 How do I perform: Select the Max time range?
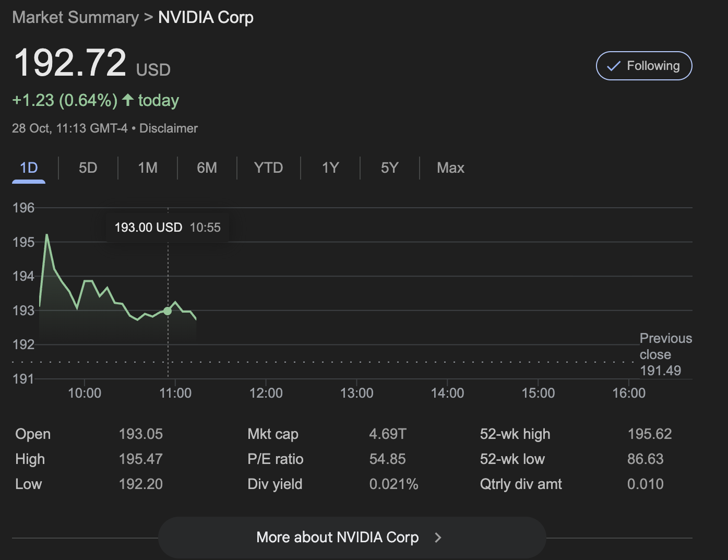pos(450,168)
